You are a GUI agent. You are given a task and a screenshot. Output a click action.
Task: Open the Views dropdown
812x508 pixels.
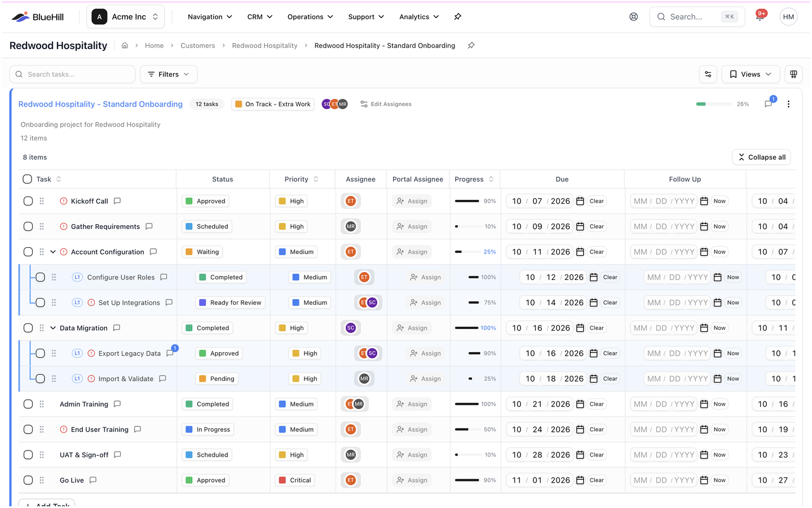point(751,75)
